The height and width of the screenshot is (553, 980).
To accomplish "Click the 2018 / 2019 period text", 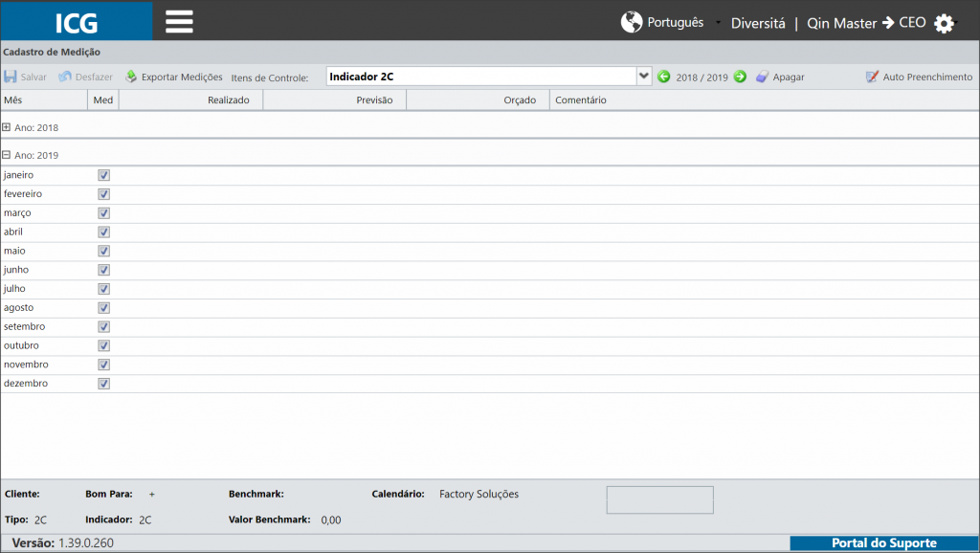I will [702, 77].
